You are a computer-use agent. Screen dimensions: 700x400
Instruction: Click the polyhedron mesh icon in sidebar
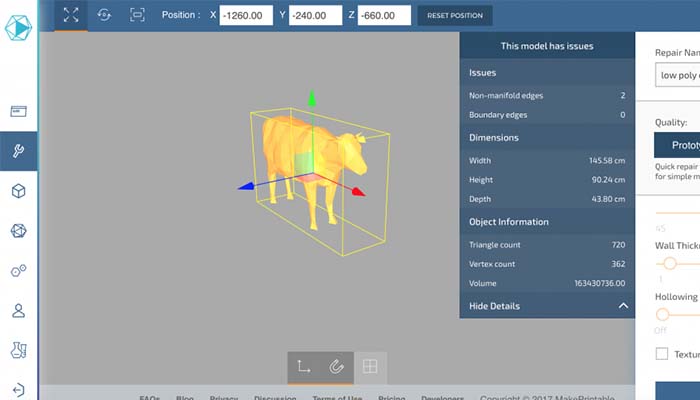(18, 231)
